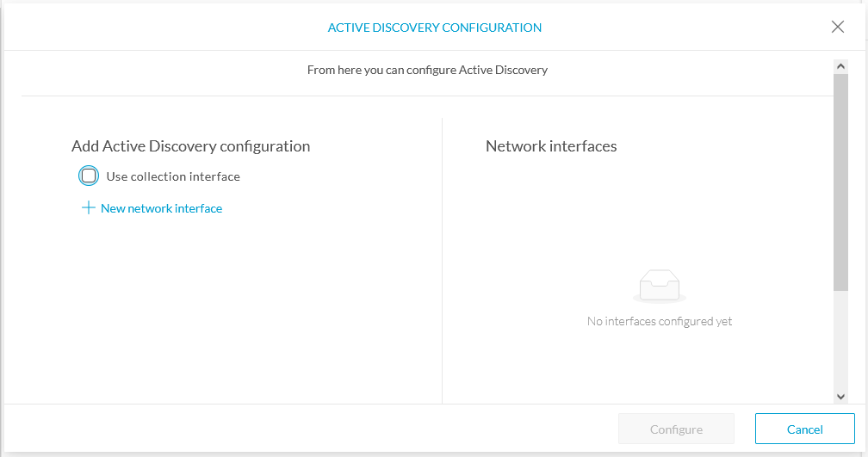Click the empty inbox tray icon

(660, 286)
